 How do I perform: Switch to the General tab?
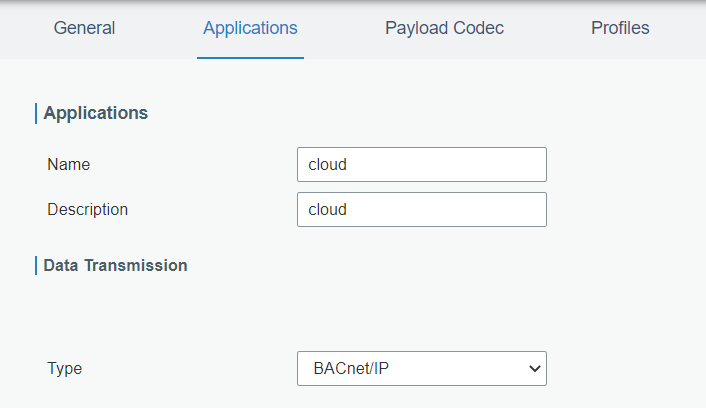pyautogui.click(x=84, y=28)
